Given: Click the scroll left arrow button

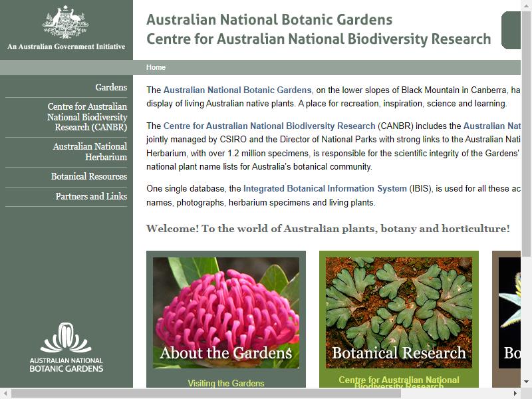Looking at the screenshot, I should click(x=5, y=394).
